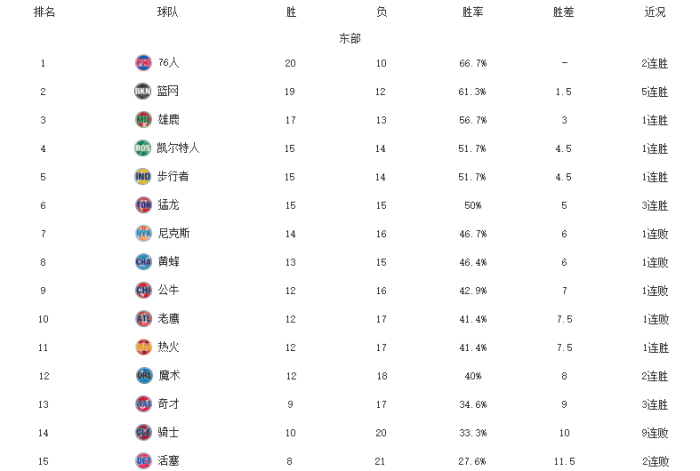Open the 奇才 team name link
700x471 pixels.
169,404
